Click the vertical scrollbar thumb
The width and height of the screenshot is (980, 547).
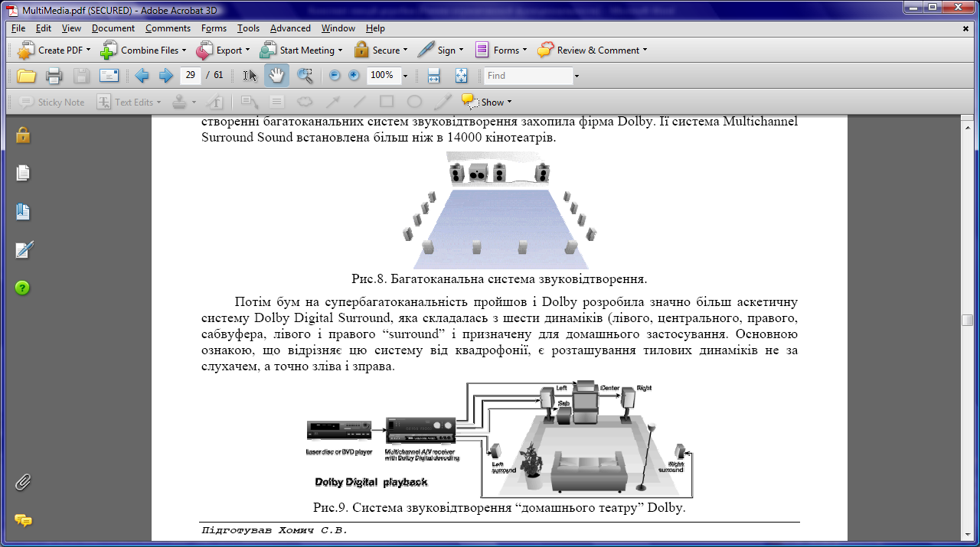968,320
